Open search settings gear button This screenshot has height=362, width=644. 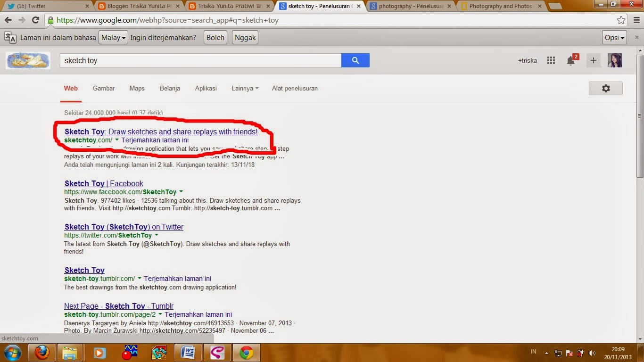pyautogui.click(x=606, y=88)
